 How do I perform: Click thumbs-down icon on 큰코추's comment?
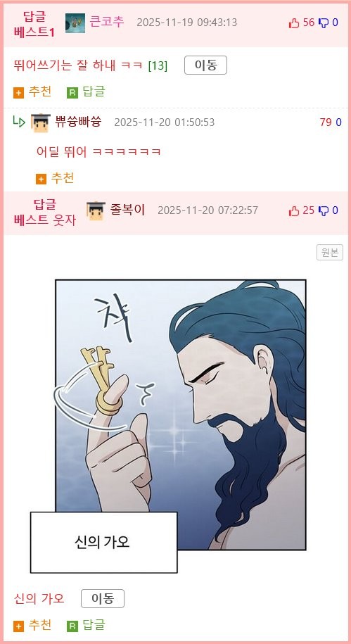pos(324,23)
